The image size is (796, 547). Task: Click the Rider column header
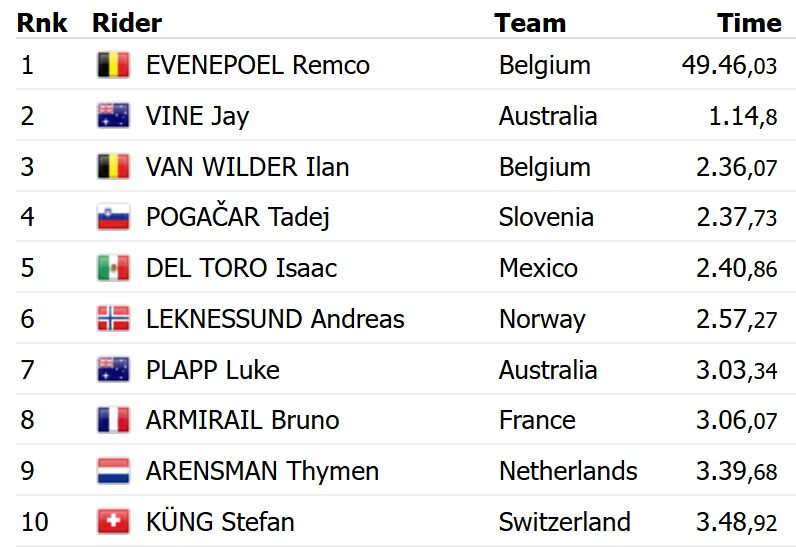[127, 23]
